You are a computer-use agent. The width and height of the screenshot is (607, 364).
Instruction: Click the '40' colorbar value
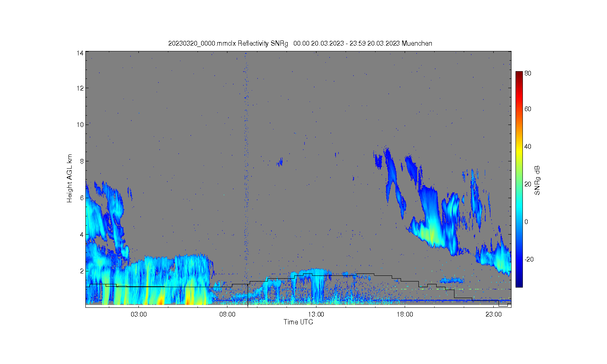pyautogui.click(x=528, y=146)
